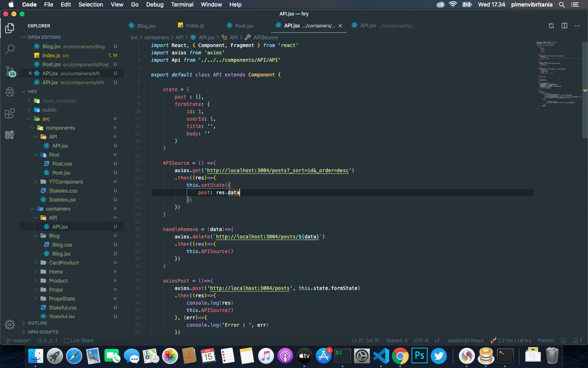588x368 pixels.
Task: Open Safari from the Dock
Action: 74,355
